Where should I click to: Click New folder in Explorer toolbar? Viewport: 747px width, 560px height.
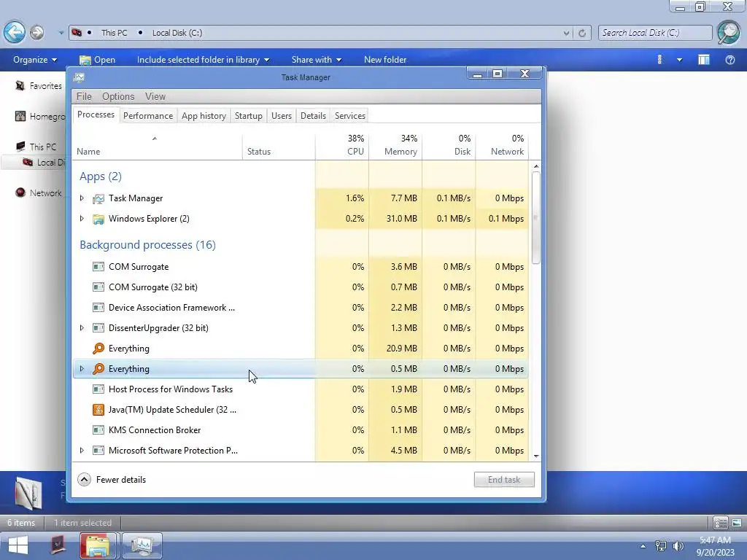385,60
